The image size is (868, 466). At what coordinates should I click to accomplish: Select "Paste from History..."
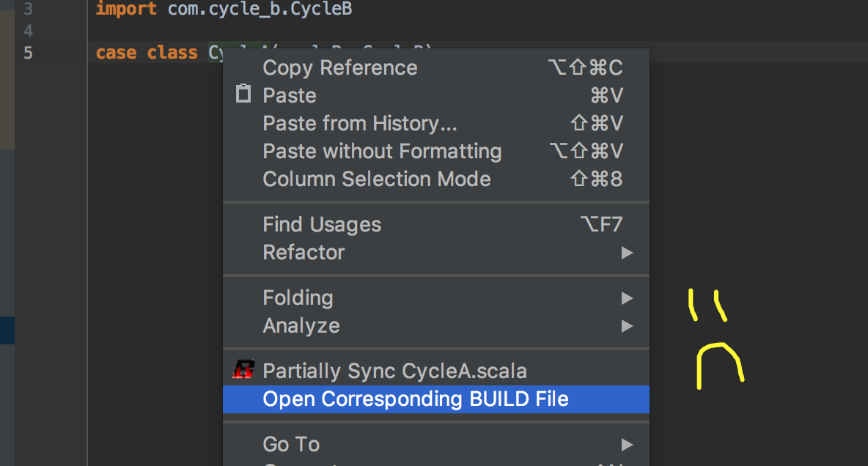[x=359, y=123]
